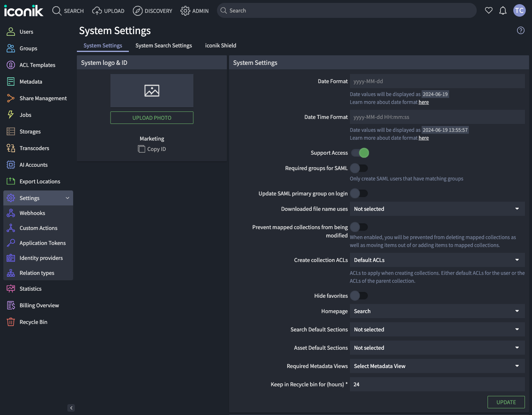Collapse the Settings sidebar group

coord(67,198)
